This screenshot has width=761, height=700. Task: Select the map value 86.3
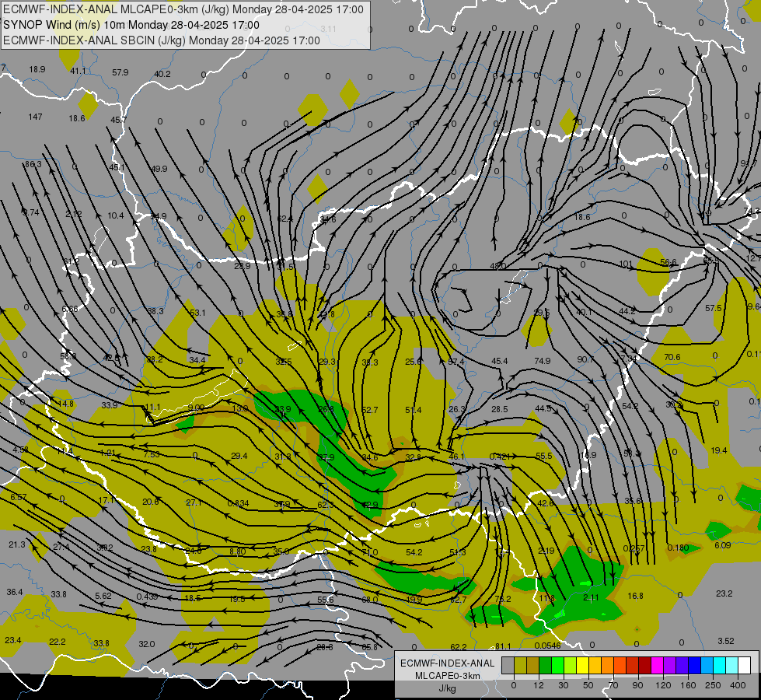pos(33,164)
